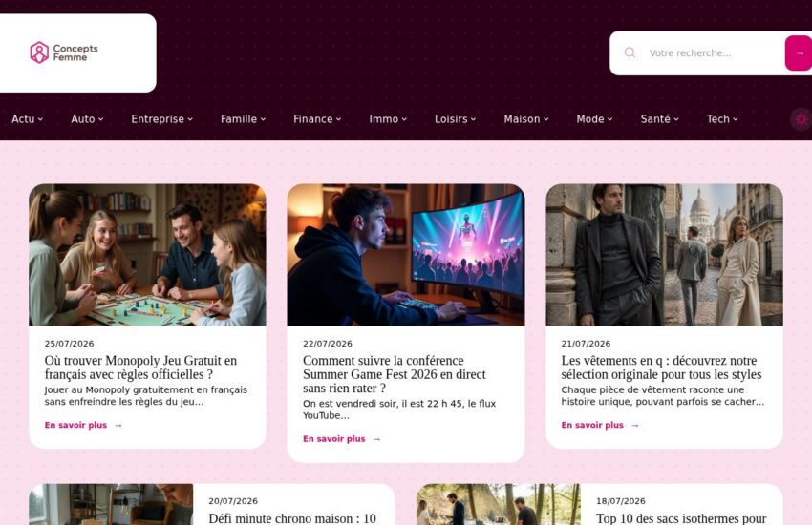This screenshot has width=812, height=525.
Task: Select excerpt 'Jouer au Monopoly gratuitement en français'
Action: (146, 396)
